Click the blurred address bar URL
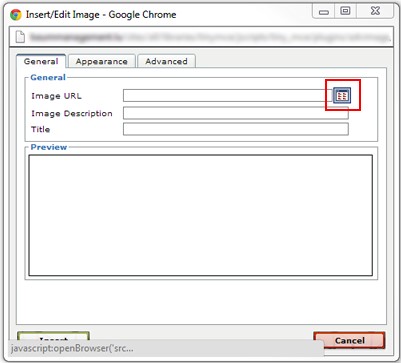401x363 pixels. (210, 37)
